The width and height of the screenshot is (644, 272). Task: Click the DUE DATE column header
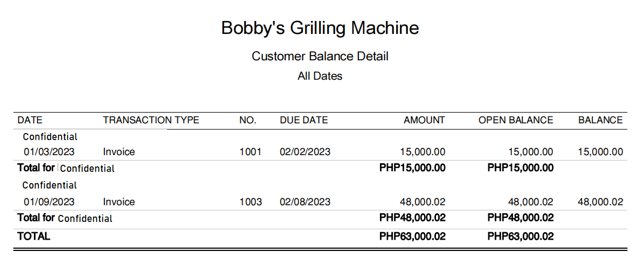[303, 120]
